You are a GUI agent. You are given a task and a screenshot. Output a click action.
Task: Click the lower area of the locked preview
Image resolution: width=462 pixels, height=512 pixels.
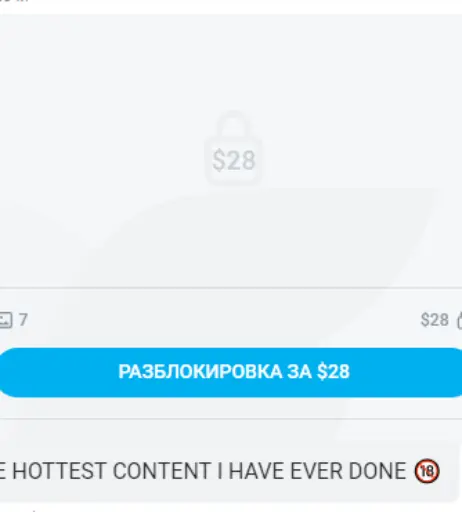(x=231, y=238)
